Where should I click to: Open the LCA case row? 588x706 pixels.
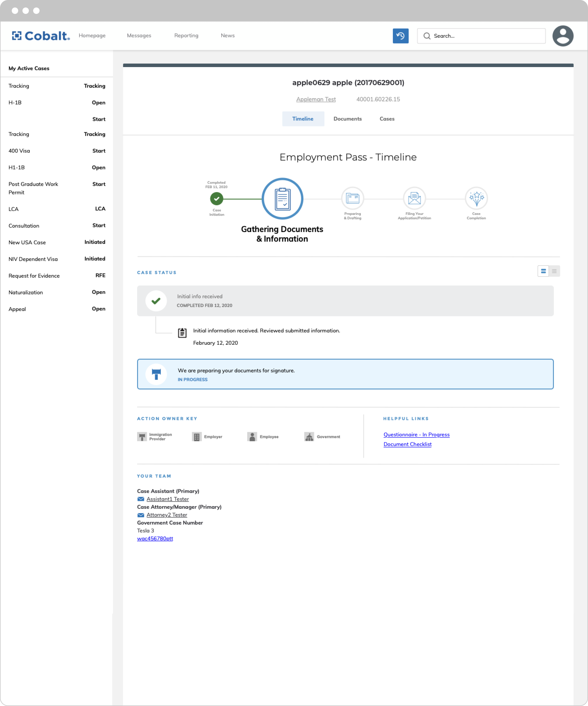pos(57,209)
